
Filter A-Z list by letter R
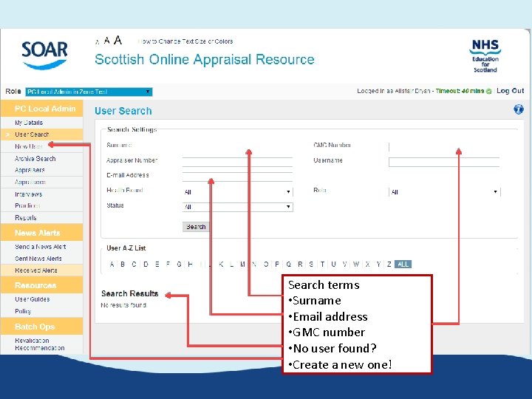[x=300, y=265]
